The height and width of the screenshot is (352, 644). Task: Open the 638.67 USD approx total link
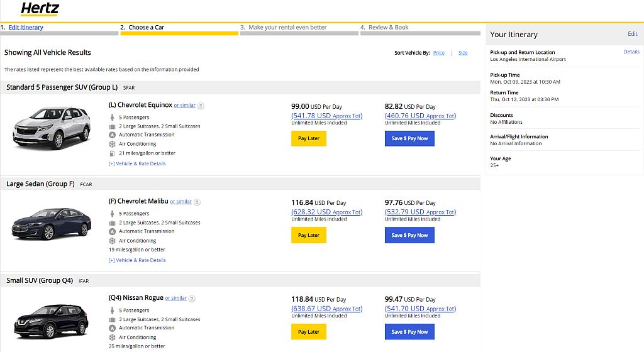point(327,309)
